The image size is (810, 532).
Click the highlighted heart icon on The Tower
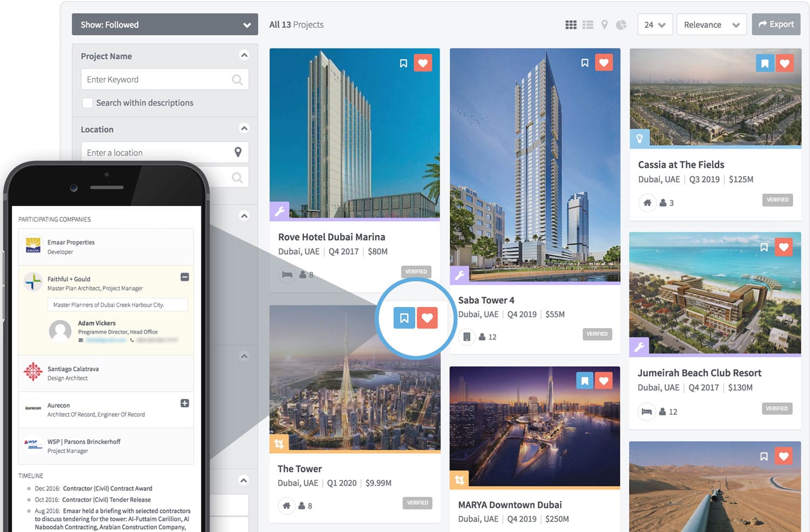click(427, 318)
